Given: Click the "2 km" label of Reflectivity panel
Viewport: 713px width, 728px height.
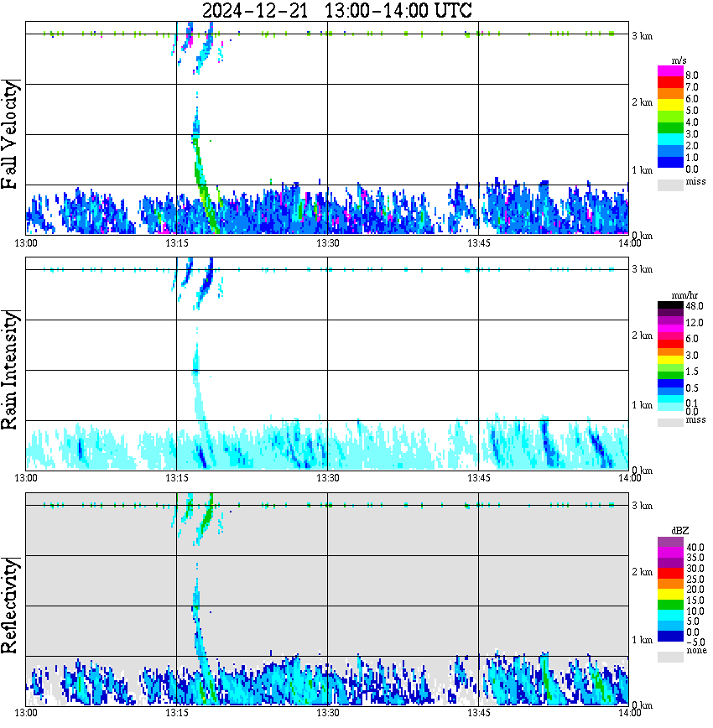Looking at the screenshot, I should pos(642,572).
